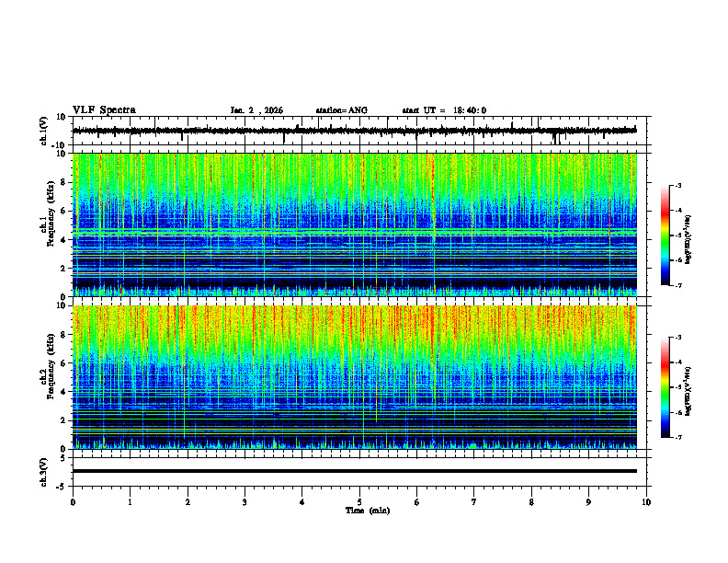The width and height of the screenshot is (728, 563).
Task: Click the "Time (min)" axis label
Action: point(368,511)
